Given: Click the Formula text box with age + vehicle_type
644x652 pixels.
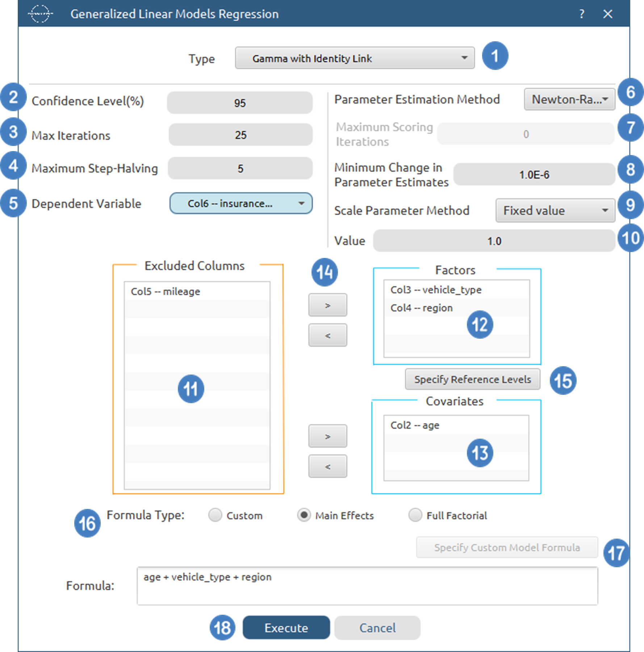Looking at the screenshot, I should (367, 586).
